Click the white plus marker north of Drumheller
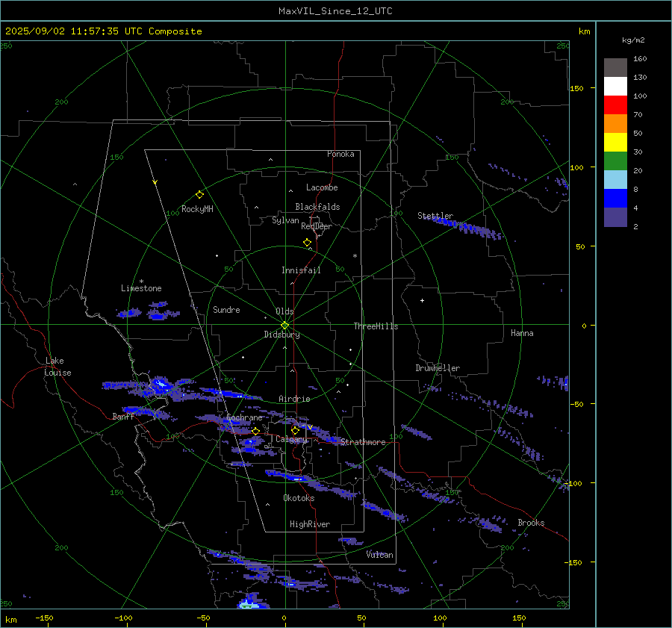672x628 pixels. tap(422, 300)
